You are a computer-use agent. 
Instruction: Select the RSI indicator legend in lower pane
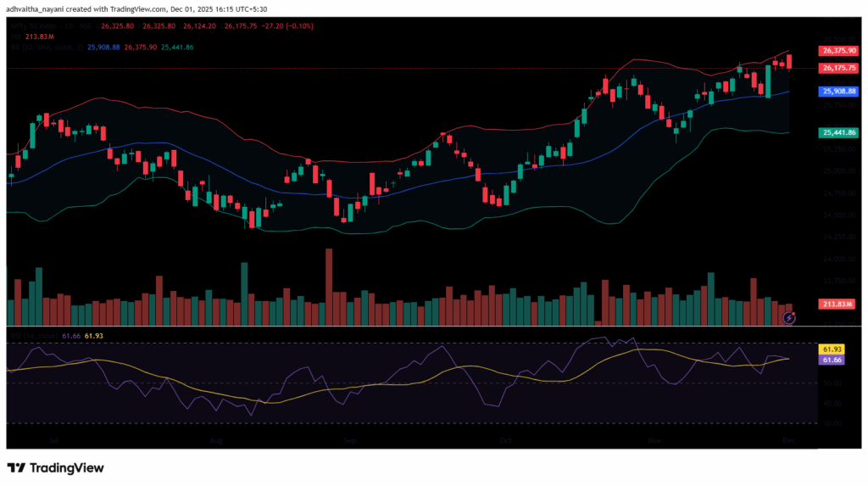tap(34, 337)
